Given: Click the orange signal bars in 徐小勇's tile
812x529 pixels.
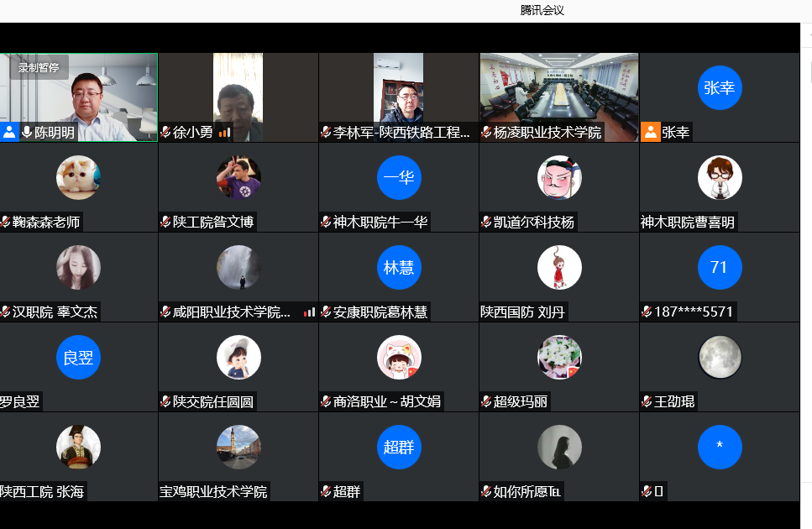Looking at the screenshot, I should point(224,132).
